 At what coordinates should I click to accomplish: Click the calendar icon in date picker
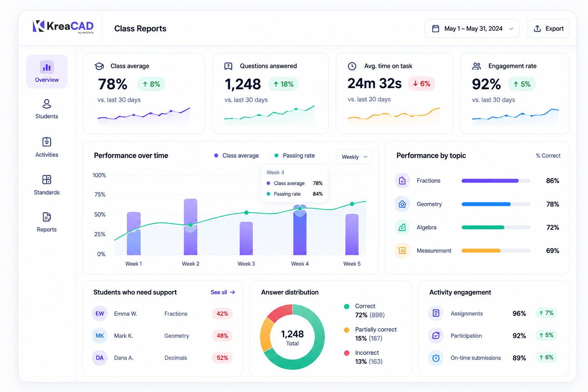436,29
